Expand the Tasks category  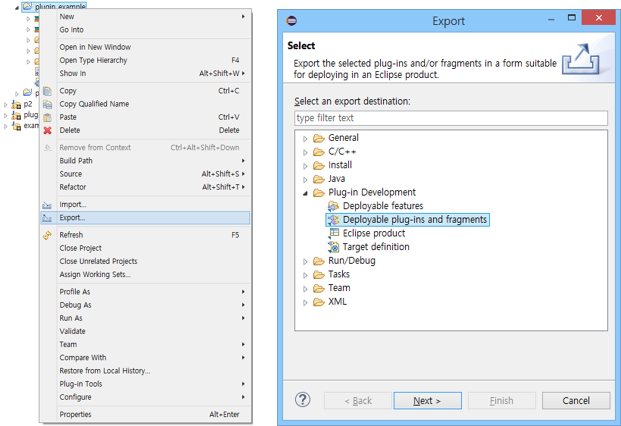(x=305, y=275)
